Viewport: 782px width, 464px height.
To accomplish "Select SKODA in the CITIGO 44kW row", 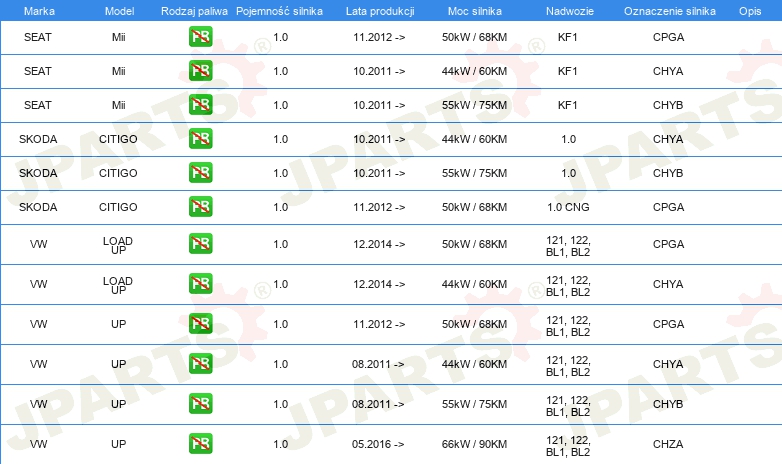I will [x=38, y=139].
